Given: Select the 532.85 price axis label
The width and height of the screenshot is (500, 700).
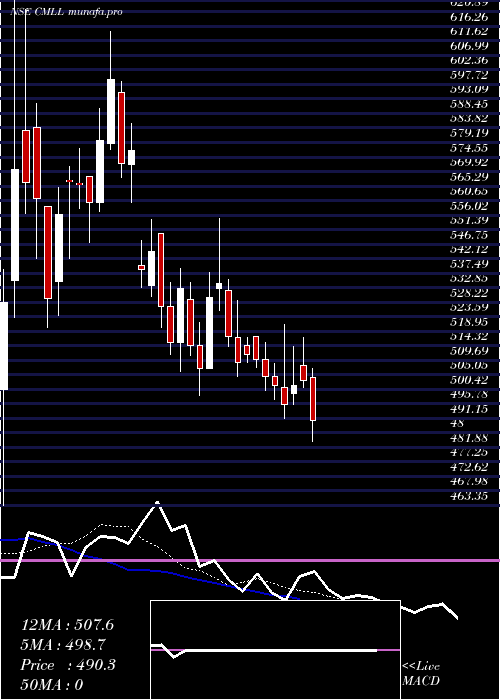Looking at the screenshot, I should 469,279.
